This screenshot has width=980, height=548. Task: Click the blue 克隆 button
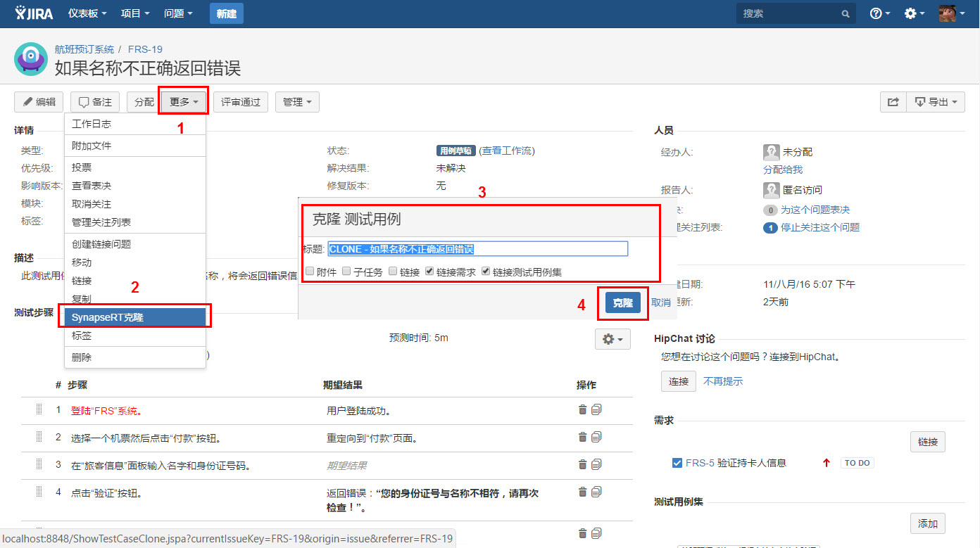click(x=623, y=302)
